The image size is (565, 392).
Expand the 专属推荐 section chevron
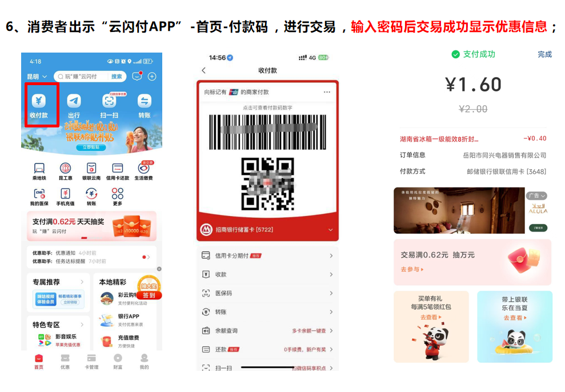pos(82,282)
